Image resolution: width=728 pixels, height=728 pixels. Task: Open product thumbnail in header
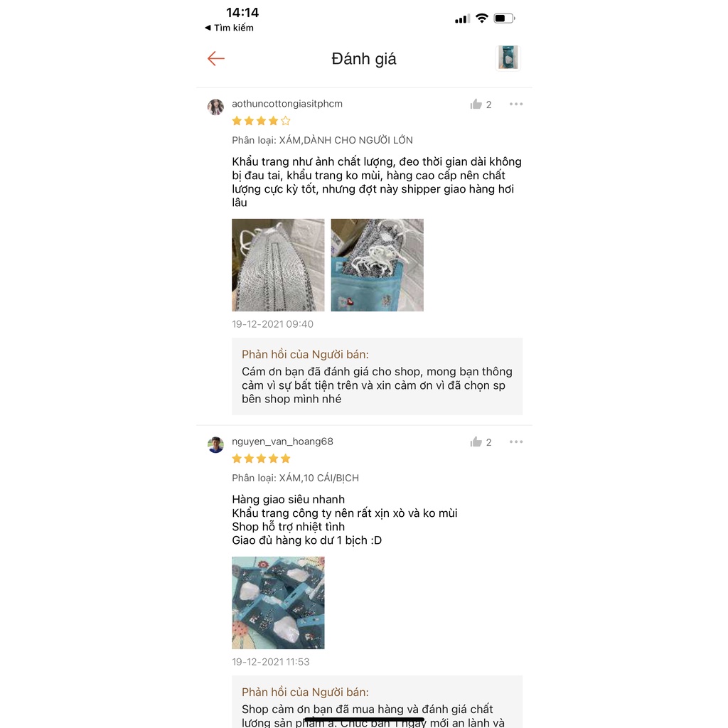point(508,58)
